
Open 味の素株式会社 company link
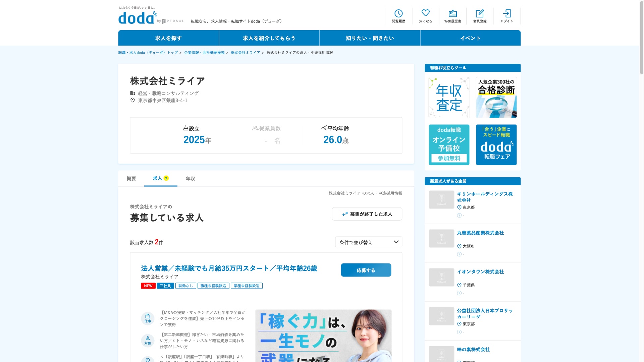pos(473,350)
